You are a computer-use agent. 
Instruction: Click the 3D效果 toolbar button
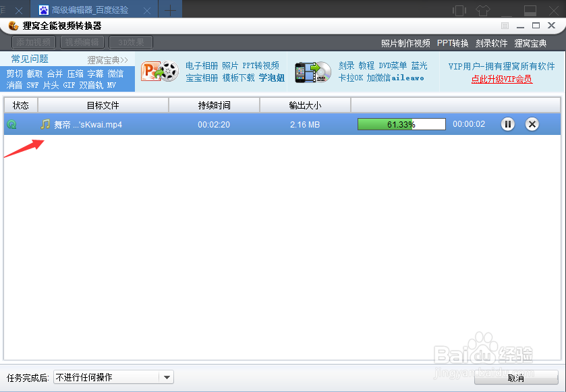pos(131,43)
